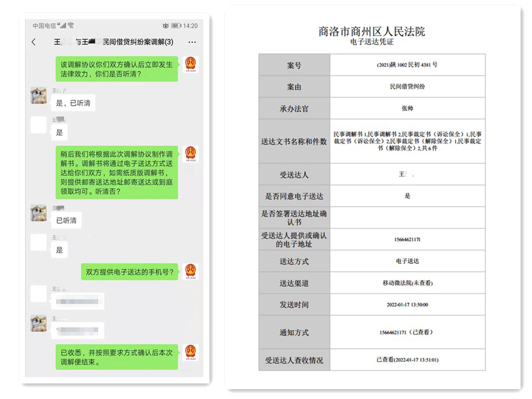This screenshot has height=399, width=532.
Task: Click the document list cell starting 民事调解书
Action: (407, 141)
